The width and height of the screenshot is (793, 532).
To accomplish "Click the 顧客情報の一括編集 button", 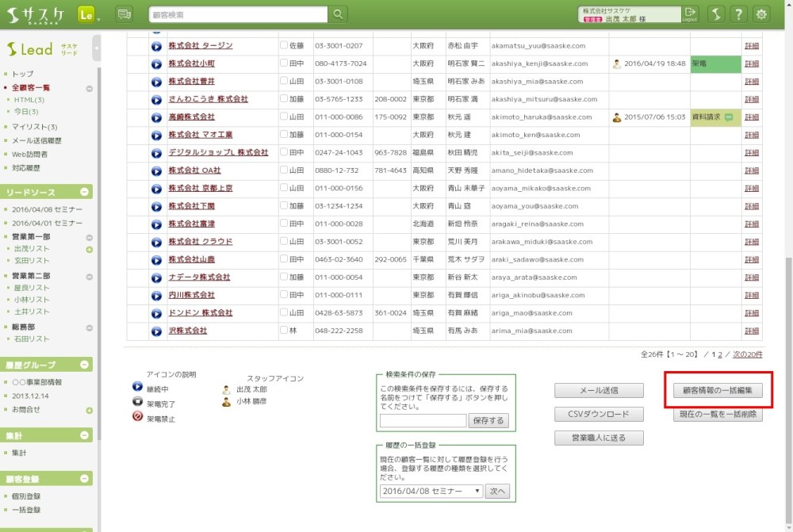I will click(x=718, y=391).
